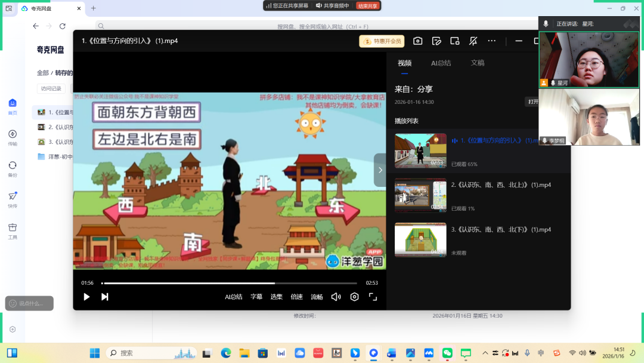Select 李梦桐 participant video tile

point(589,117)
